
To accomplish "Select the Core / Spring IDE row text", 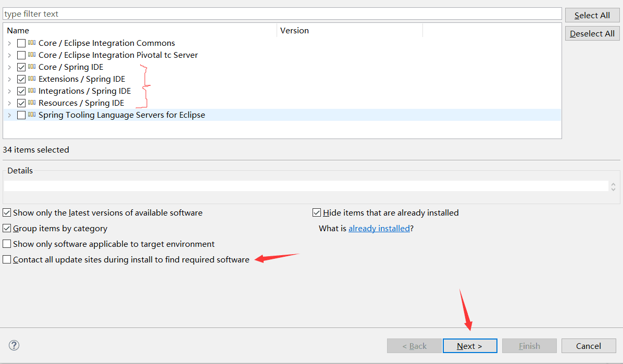I will tap(71, 67).
